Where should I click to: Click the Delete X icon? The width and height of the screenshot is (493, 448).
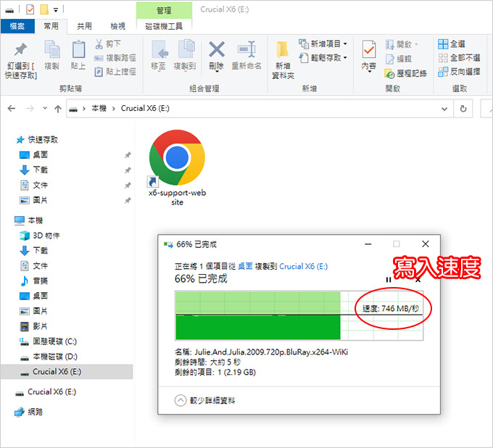217,50
